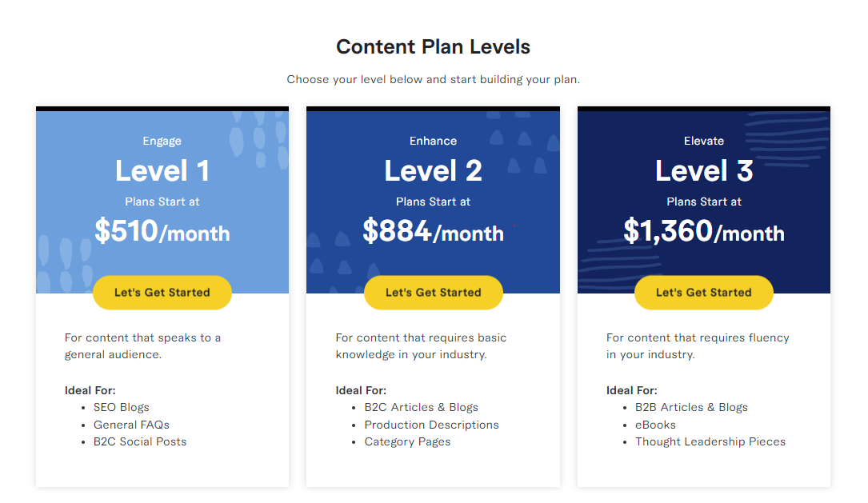This screenshot has height=503, width=868.
Task: Click the Engage label on first card
Action: 162,141
